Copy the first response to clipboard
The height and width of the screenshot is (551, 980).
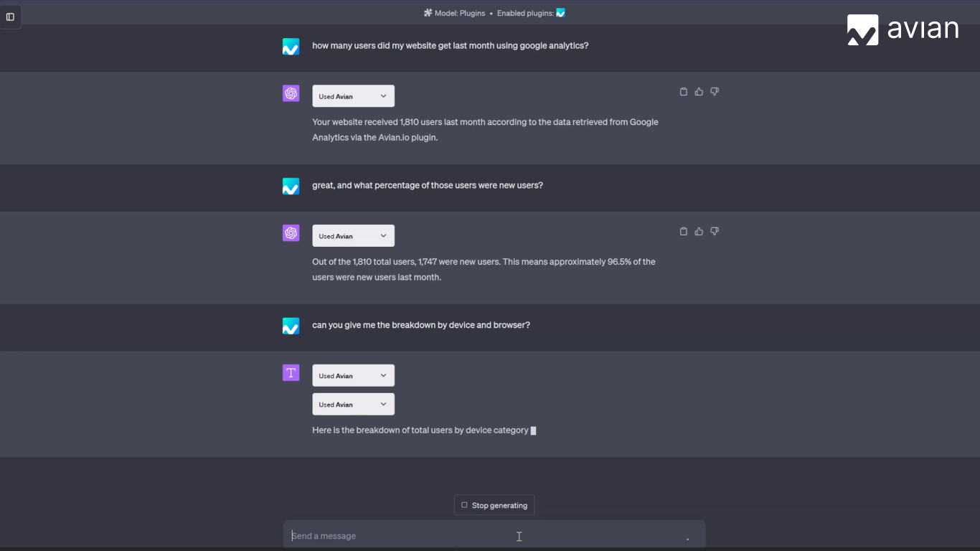pos(683,91)
